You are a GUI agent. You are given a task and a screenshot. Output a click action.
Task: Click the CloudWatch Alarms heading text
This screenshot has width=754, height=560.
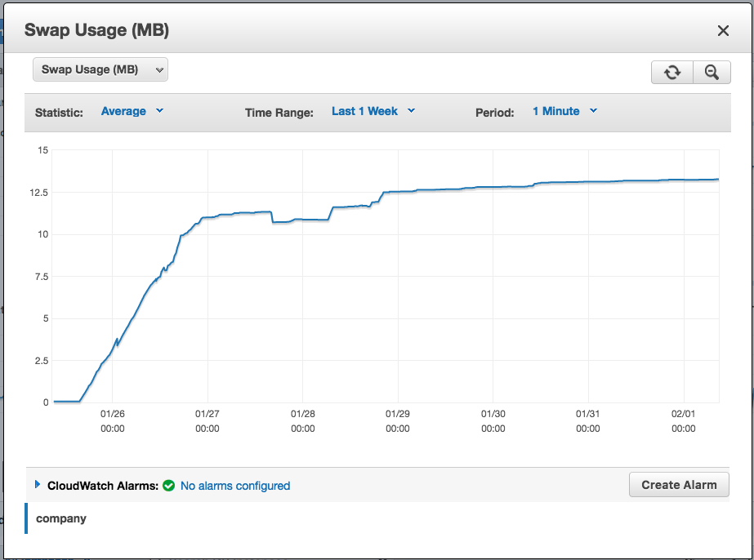pos(102,486)
